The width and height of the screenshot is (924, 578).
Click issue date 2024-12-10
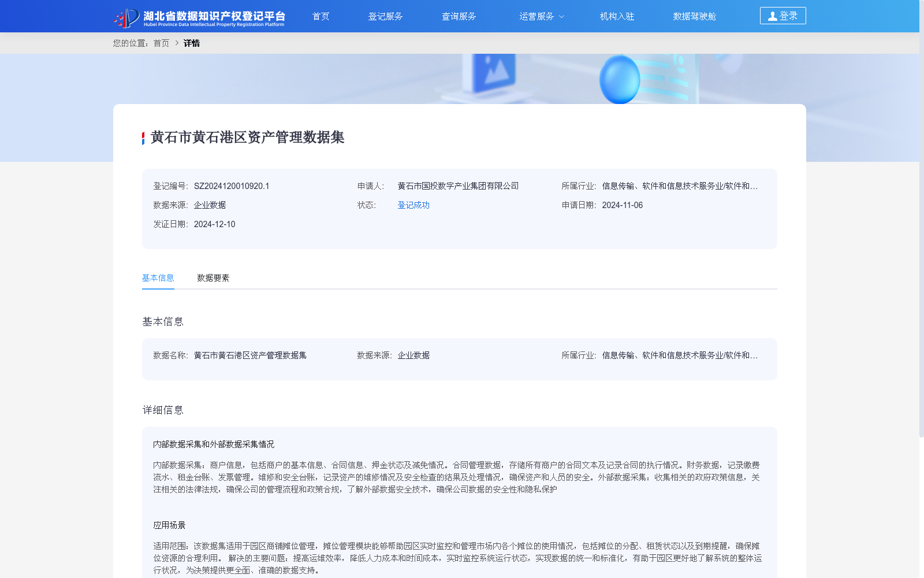coord(214,224)
